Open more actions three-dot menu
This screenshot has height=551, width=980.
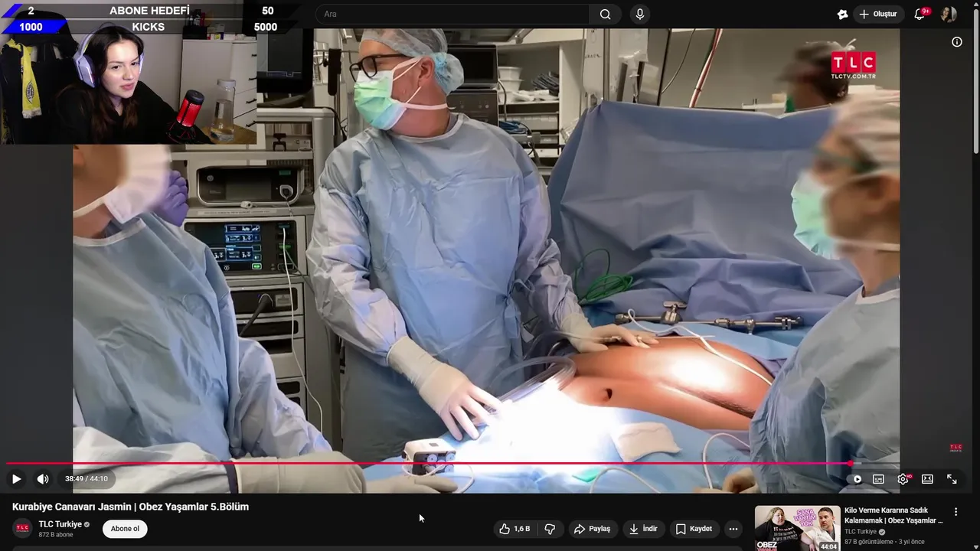point(733,529)
